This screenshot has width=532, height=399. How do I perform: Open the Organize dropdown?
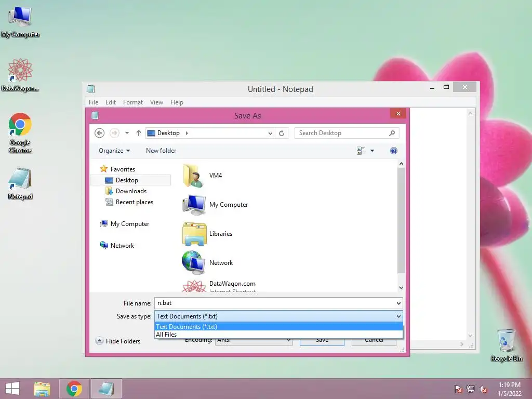pos(114,151)
